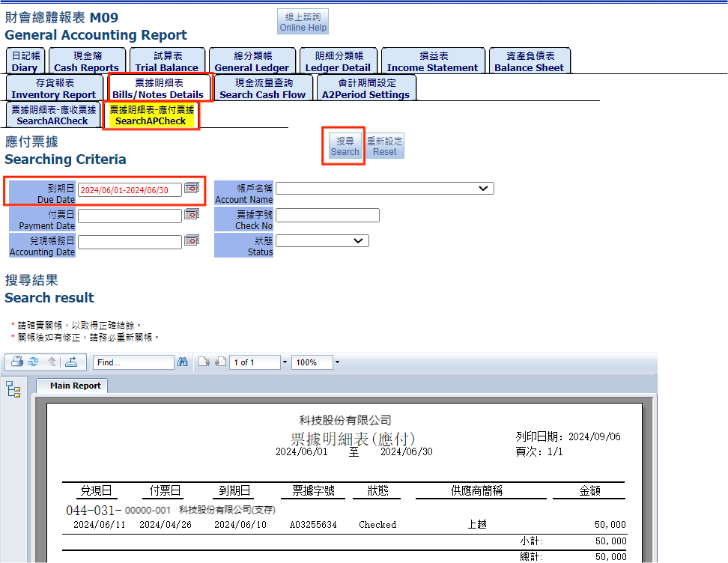Viewport: 728px width, 563px height.
Task: Open the Inventory Report tab
Action: tap(55, 88)
